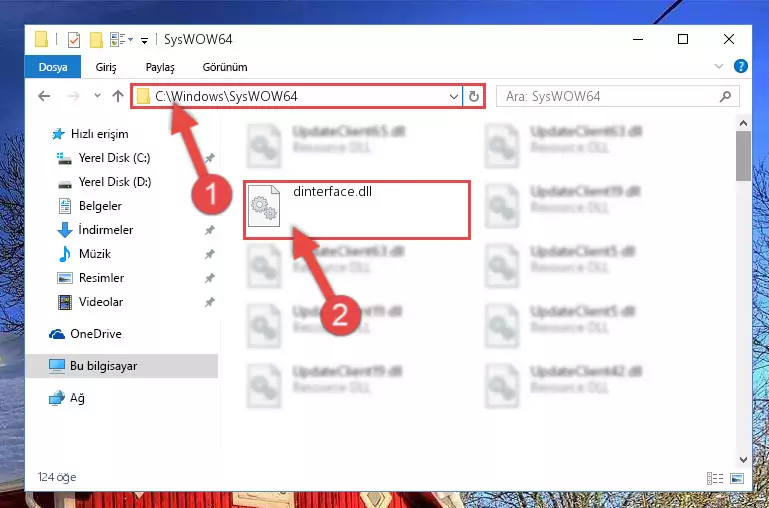Maximize the SysWOW64 window
The image size is (769, 508).
(683, 39)
